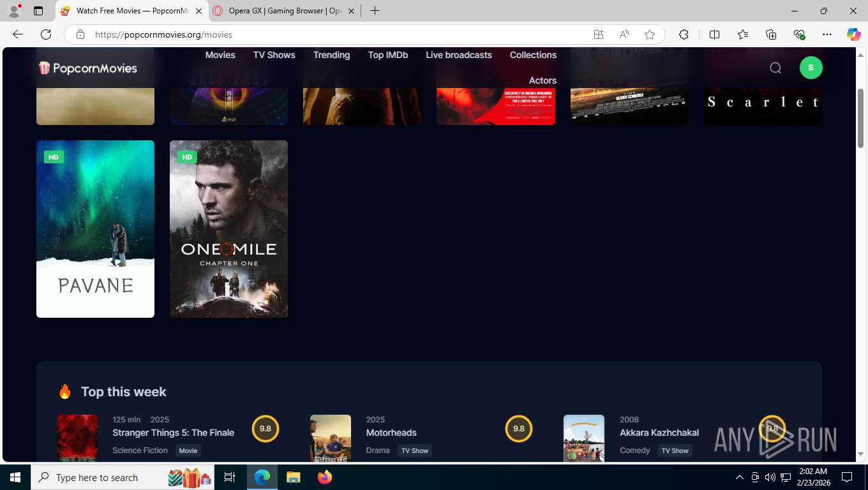Close the Opera GX tab
Viewport: 868px width, 490px height.
351,11
